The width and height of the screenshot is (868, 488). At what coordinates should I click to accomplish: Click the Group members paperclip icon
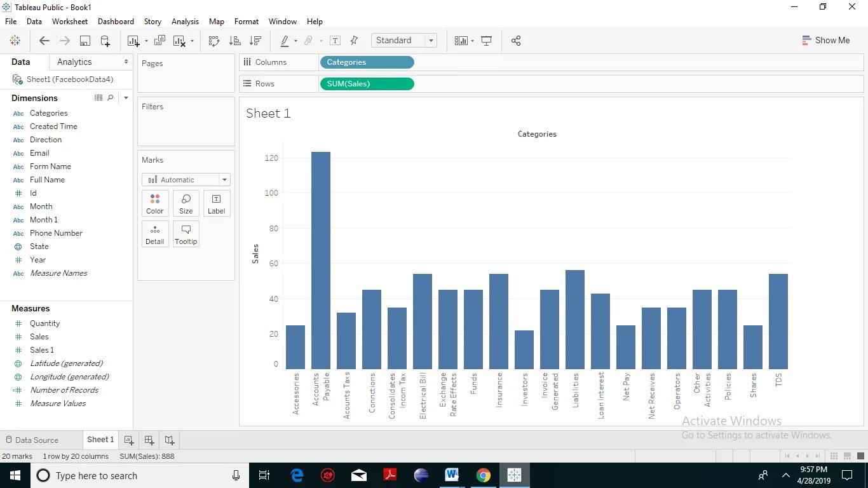308,41
